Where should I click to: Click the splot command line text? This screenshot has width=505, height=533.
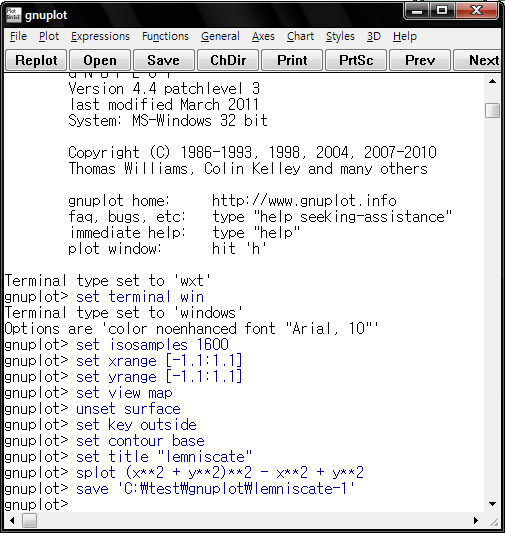[220, 472]
